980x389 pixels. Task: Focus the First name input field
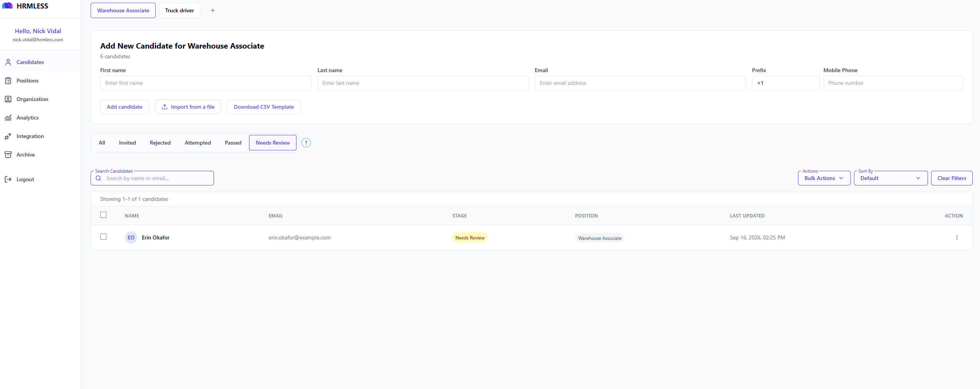click(205, 83)
